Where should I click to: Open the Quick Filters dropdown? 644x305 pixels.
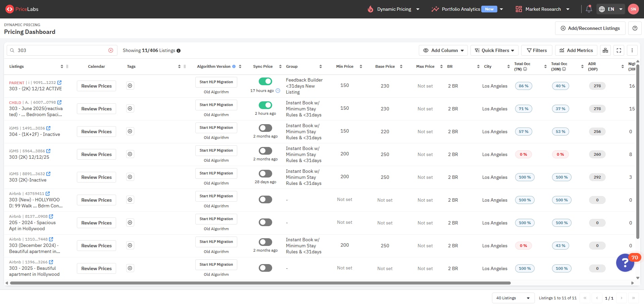tap(494, 50)
